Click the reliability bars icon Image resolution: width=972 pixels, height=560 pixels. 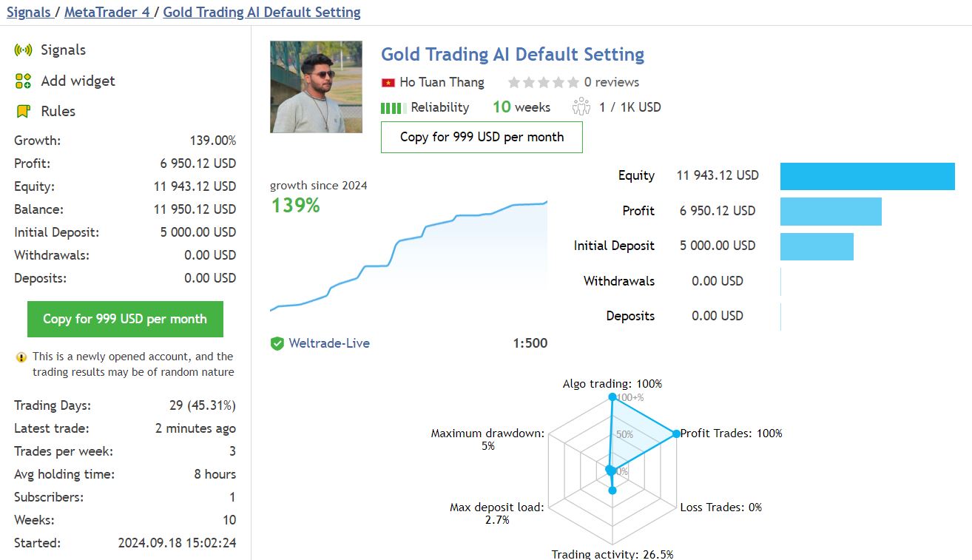click(x=394, y=107)
